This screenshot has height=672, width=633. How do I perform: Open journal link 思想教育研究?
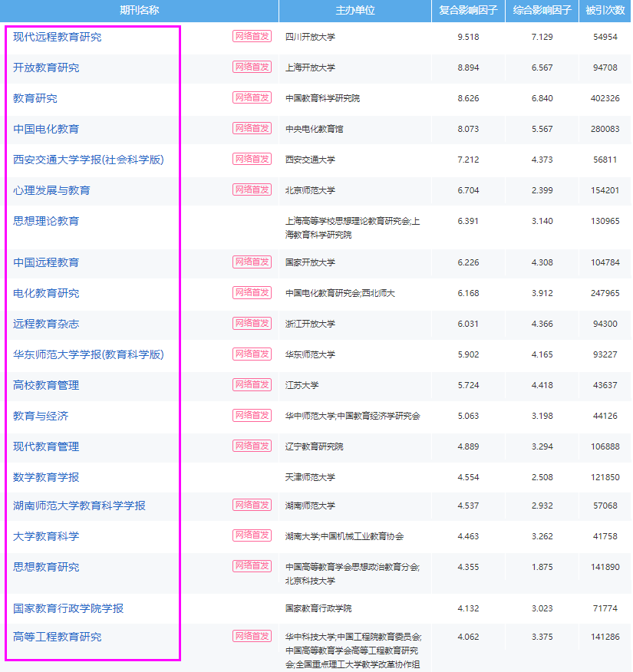click(46, 567)
